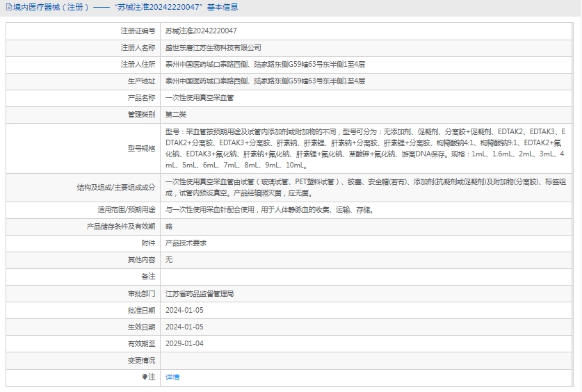Click registration number value 苏械注准20242220047
The width and height of the screenshot is (582, 392).
click(201, 31)
